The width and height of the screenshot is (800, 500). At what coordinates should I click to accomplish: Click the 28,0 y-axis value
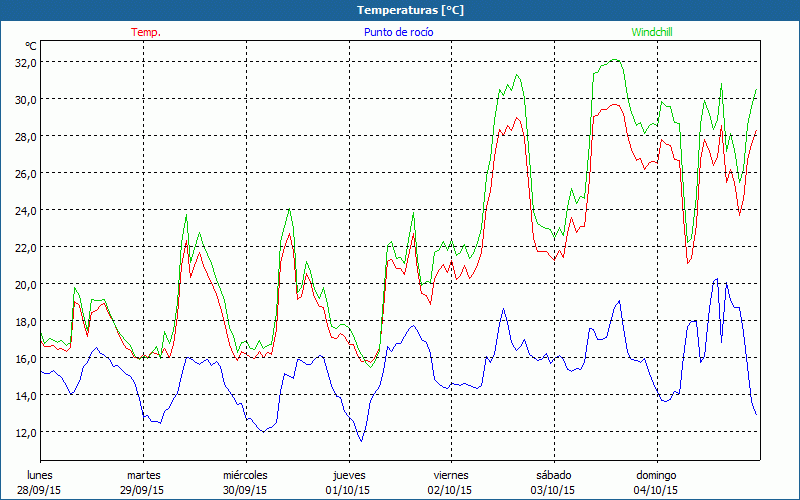pyautogui.click(x=25, y=136)
